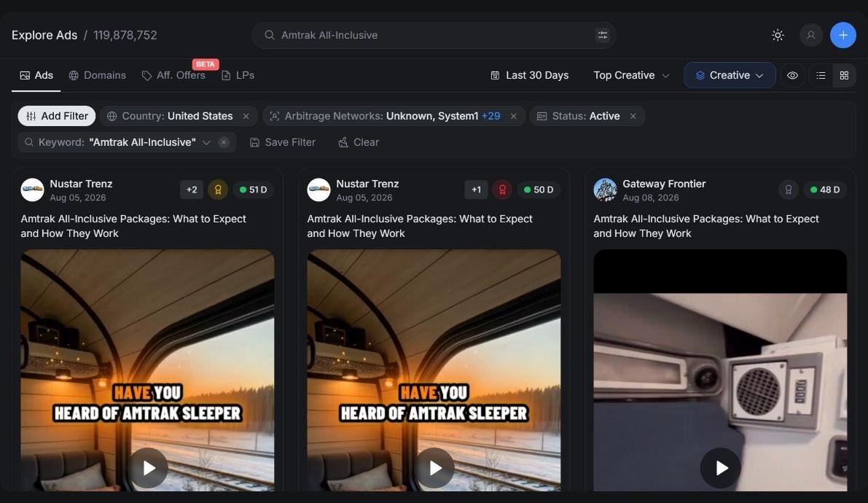The image size is (868, 503).
Task: Click Aug 08, 2026 date
Action: click(x=650, y=198)
